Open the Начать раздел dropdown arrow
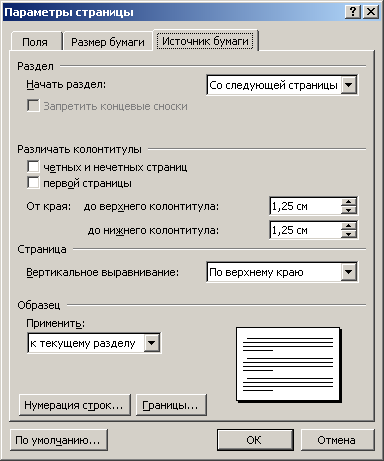The height and width of the screenshot is (461, 384). point(348,85)
